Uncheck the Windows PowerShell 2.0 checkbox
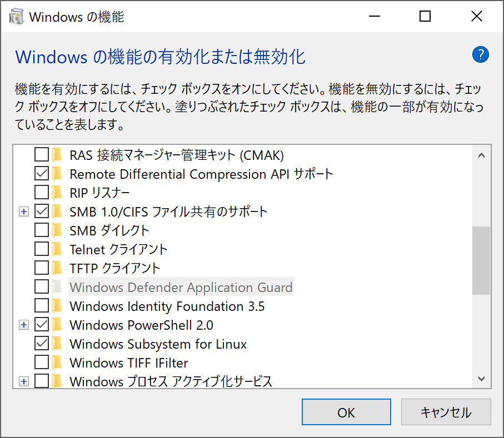Screen dimensions: 504x438 [x=42, y=325]
